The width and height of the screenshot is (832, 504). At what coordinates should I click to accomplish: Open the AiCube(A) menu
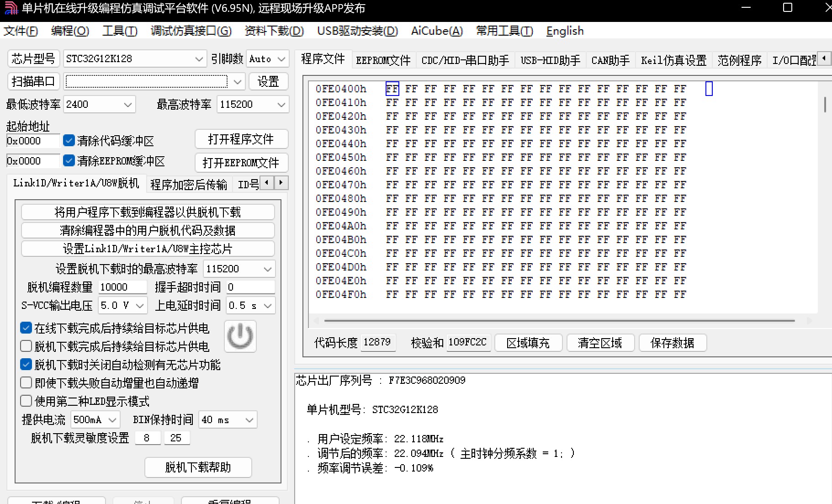[437, 31]
